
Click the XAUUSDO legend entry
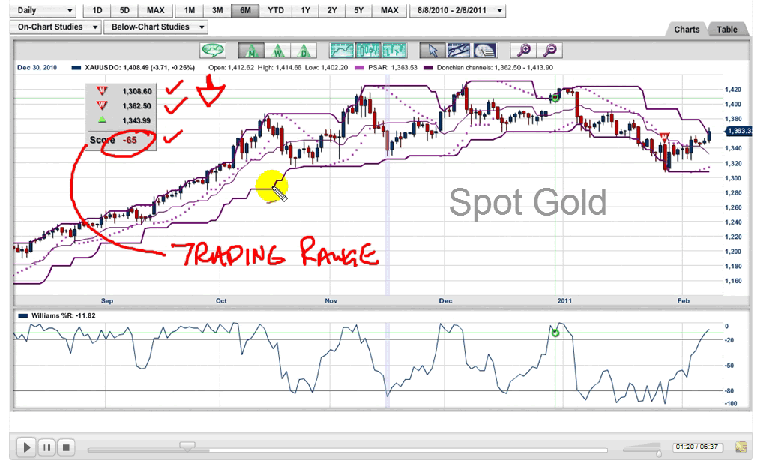(133, 68)
